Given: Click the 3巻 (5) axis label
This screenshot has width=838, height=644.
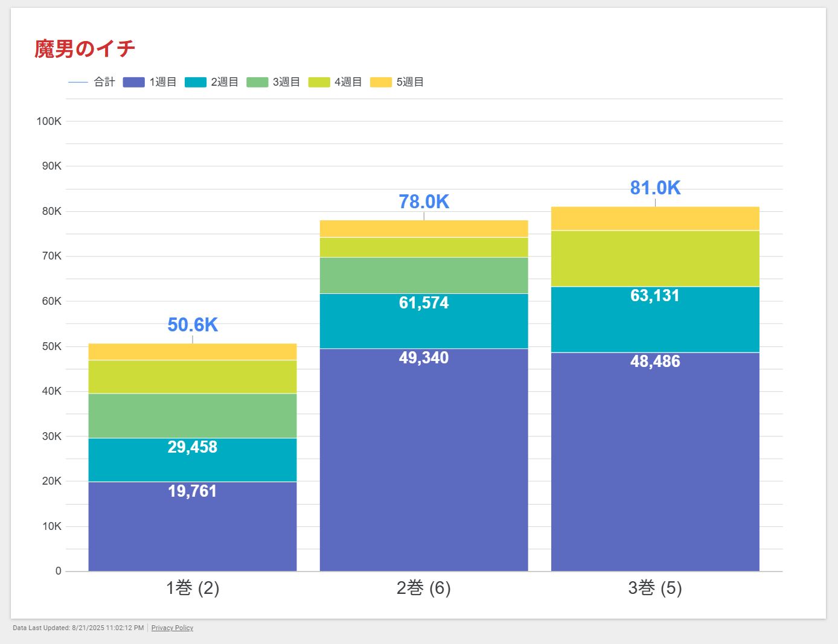Looking at the screenshot, I should (655, 588).
